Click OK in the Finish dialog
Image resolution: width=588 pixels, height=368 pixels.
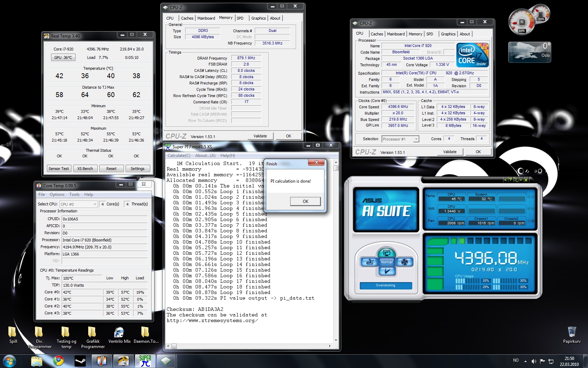305,201
